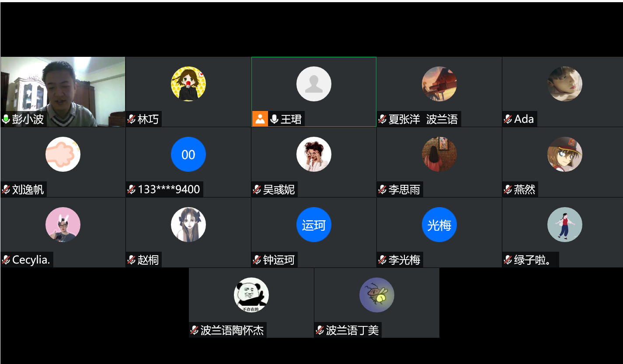Viewport: 623px width, 364px height.
Task: Click the firefly avatar of 波兰语丁美
Action: click(377, 295)
